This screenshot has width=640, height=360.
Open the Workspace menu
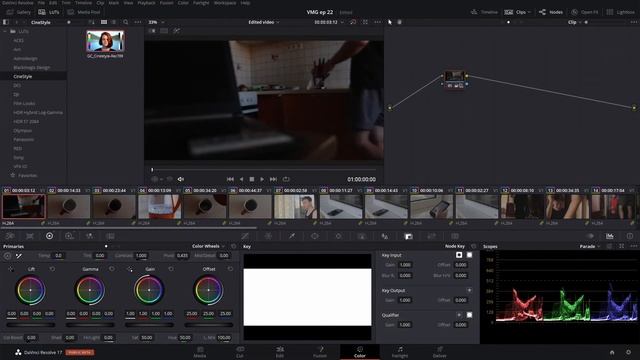pyautogui.click(x=225, y=3)
